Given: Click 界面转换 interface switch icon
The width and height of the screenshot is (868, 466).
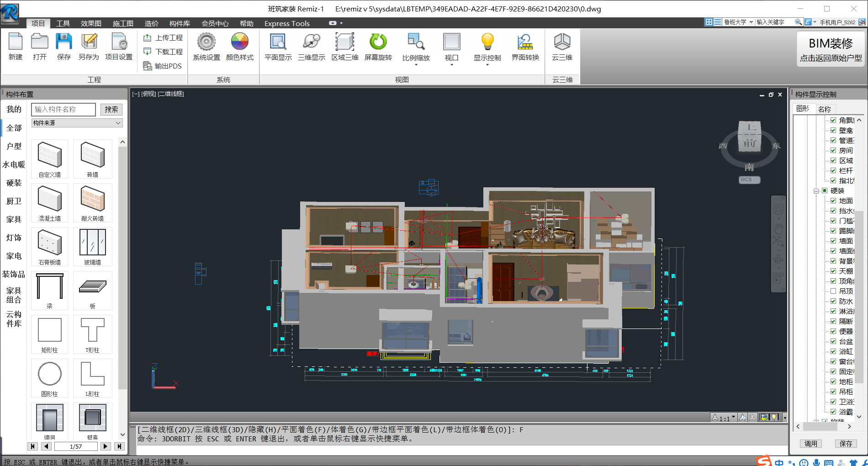Looking at the screenshot, I should [x=525, y=47].
